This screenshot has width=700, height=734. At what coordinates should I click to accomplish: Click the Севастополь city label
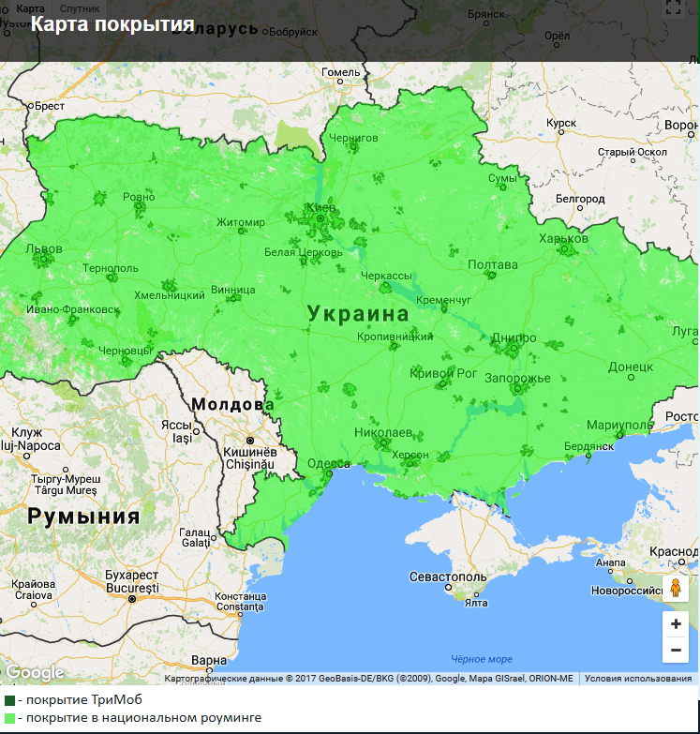448,577
